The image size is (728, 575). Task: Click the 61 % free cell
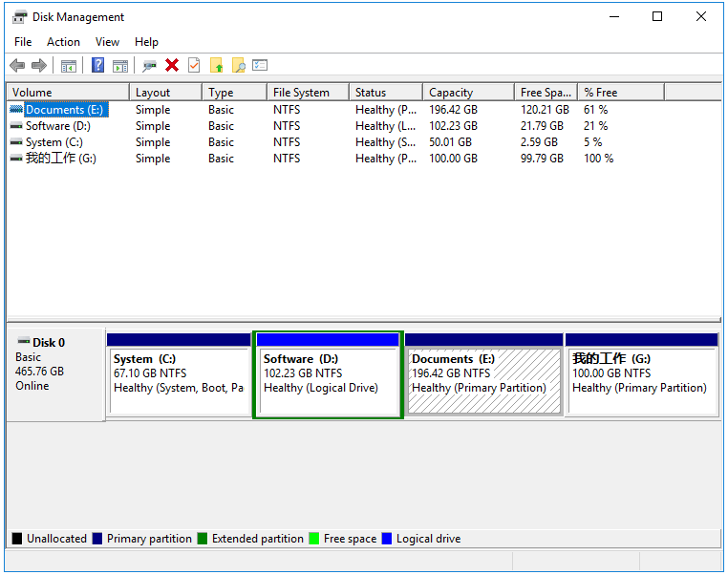click(595, 110)
